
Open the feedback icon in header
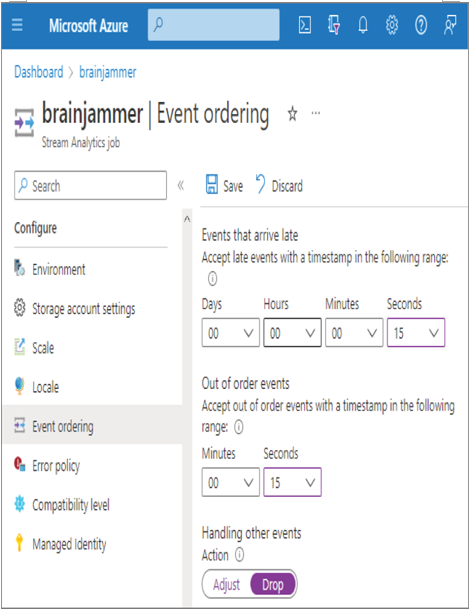(450, 25)
